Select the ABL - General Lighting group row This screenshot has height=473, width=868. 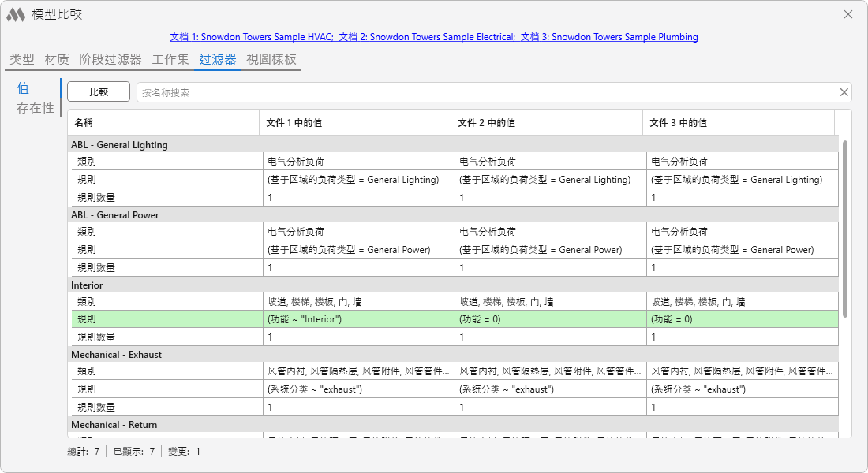click(453, 145)
